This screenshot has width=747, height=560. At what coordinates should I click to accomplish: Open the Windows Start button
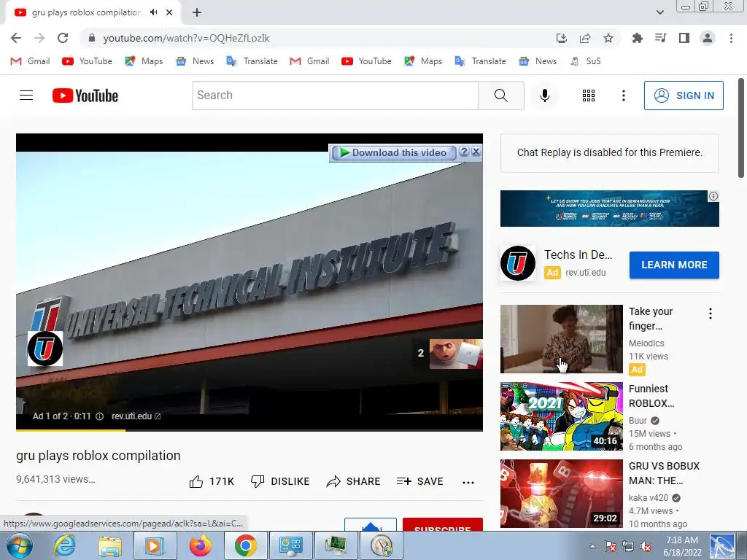20,545
